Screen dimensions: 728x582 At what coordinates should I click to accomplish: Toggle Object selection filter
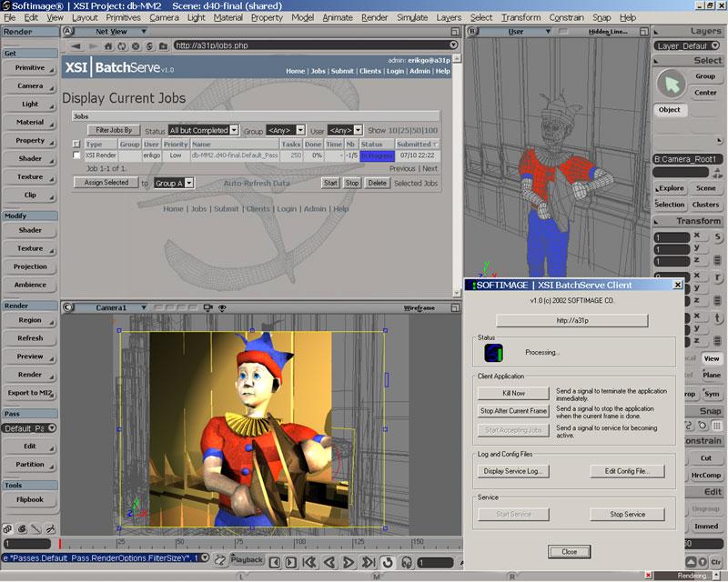[669, 110]
